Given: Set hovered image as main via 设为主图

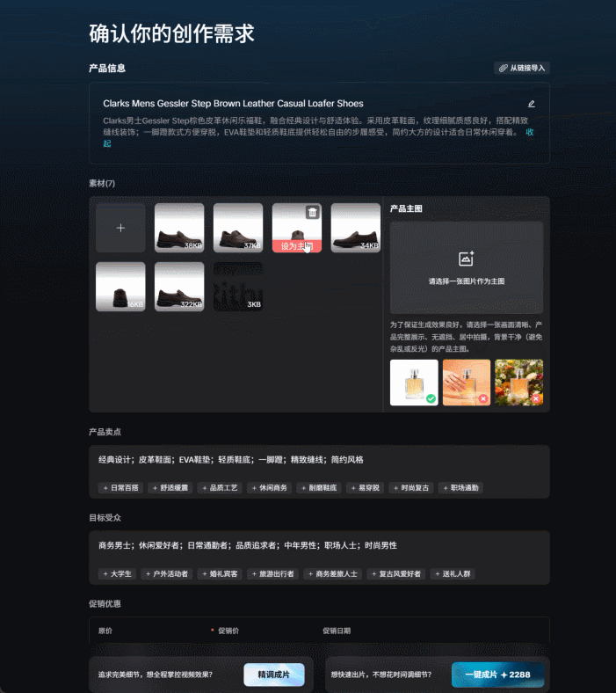Looking at the screenshot, I should [297, 246].
